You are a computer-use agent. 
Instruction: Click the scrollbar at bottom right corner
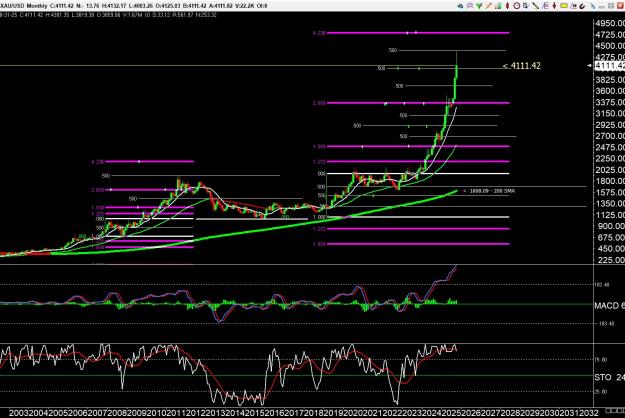615,411
